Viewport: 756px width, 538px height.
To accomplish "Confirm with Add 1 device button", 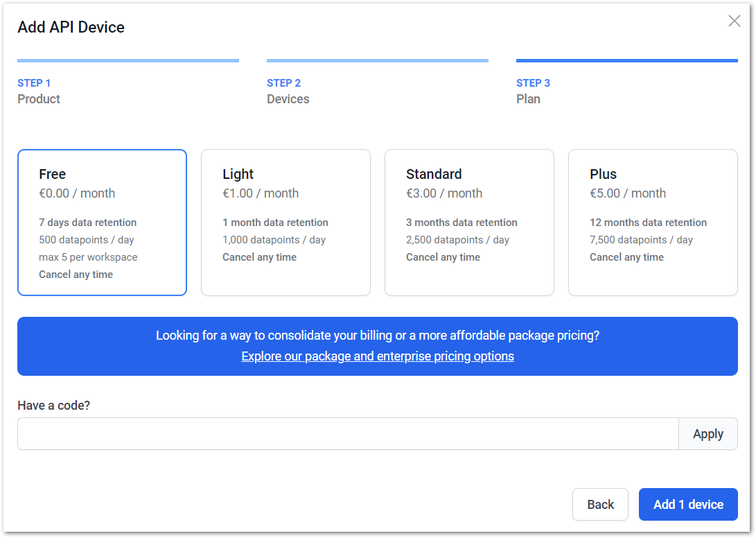I will click(x=688, y=504).
